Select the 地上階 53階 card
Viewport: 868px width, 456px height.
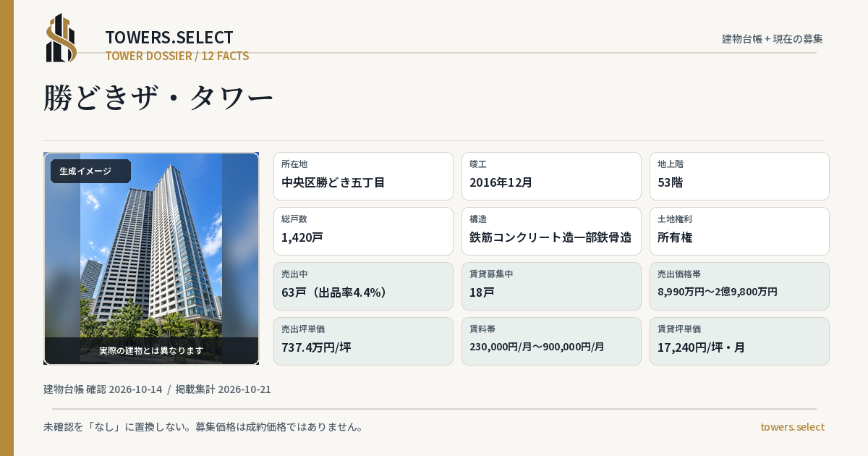(739, 176)
